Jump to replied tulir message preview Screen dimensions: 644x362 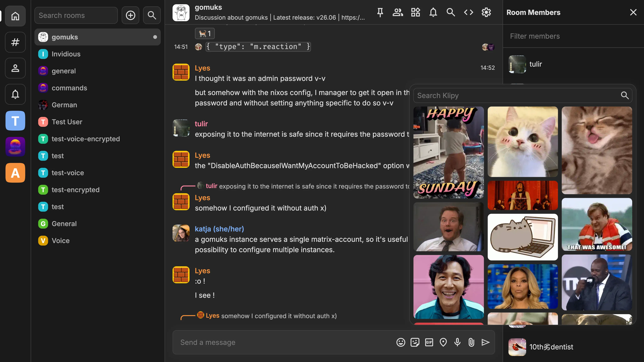tap(303, 186)
